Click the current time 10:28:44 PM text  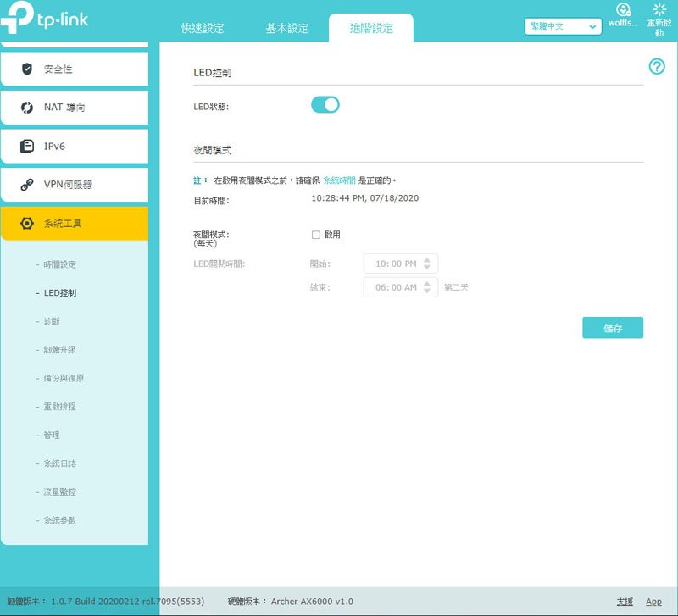[x=365, y=198]
